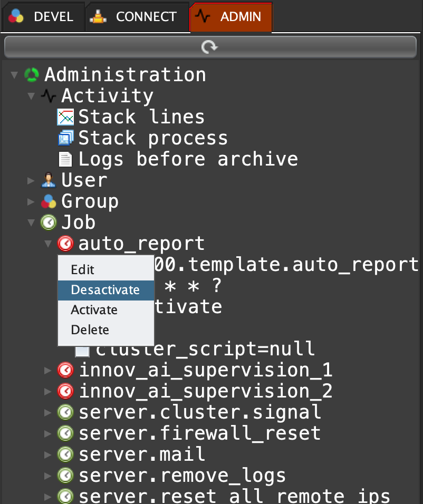
Task: Click the red clock icon beside auto_report
Action: click(x=65, y=244)
